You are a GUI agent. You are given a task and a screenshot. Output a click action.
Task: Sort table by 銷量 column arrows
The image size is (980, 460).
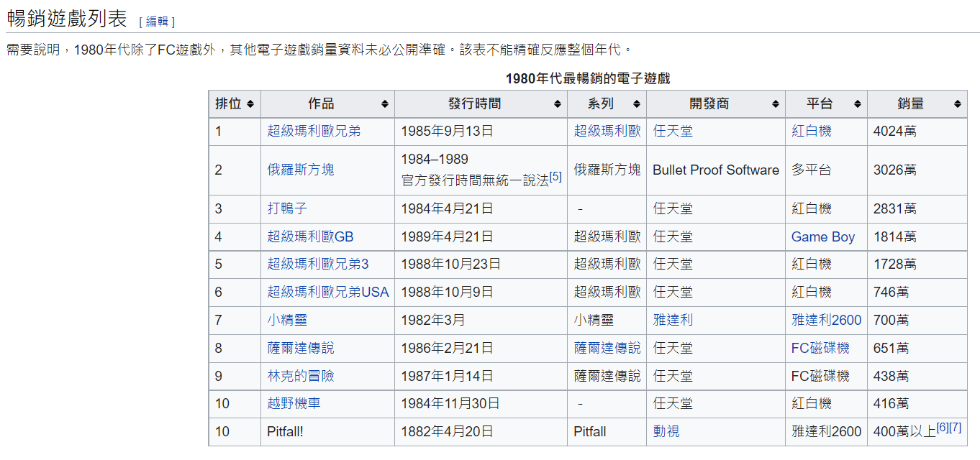click(957, 104)
